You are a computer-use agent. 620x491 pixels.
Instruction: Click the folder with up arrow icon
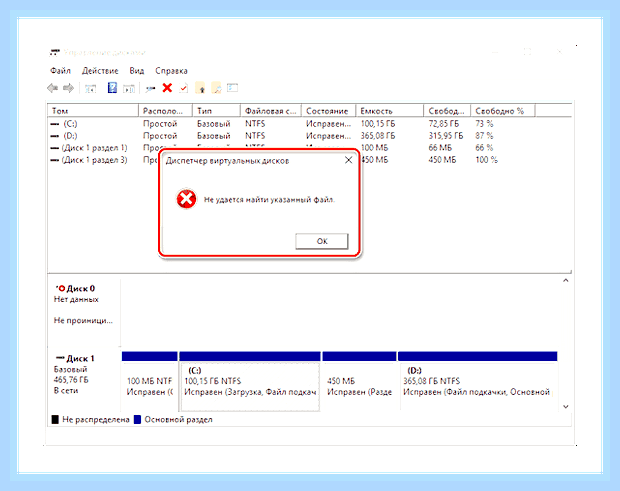click(x=201, y=88)
